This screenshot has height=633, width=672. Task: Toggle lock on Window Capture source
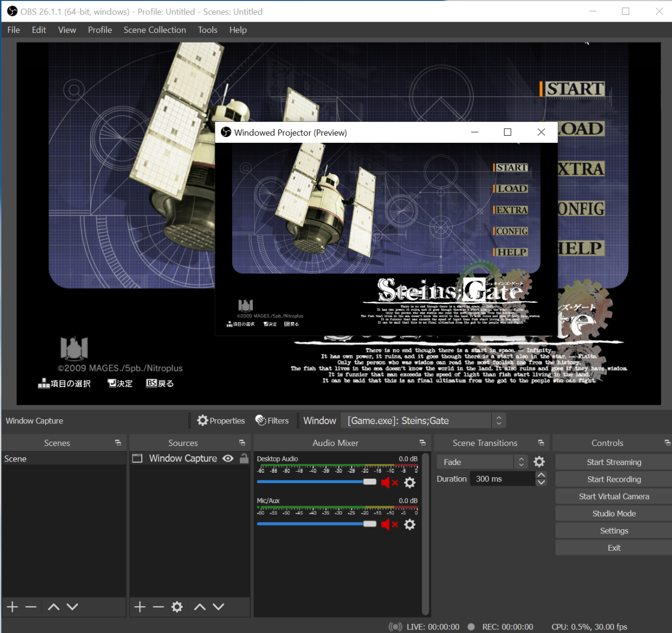(x=244, y=458)
